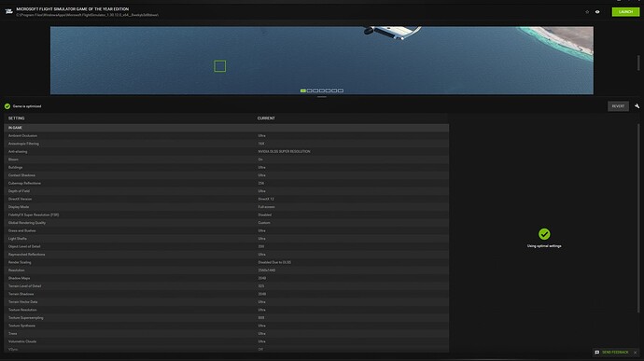This screenshot has width=644, height=361.
Task: Click the 'IN-GAME' section header row
Action: [x=226, y=128]
